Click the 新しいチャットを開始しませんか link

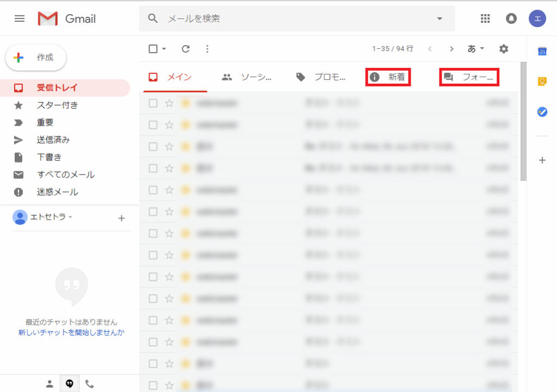coord(71,332)
